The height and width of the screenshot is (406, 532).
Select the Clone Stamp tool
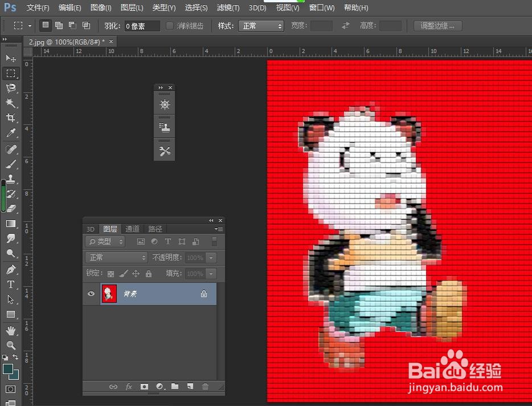point(10,178)
